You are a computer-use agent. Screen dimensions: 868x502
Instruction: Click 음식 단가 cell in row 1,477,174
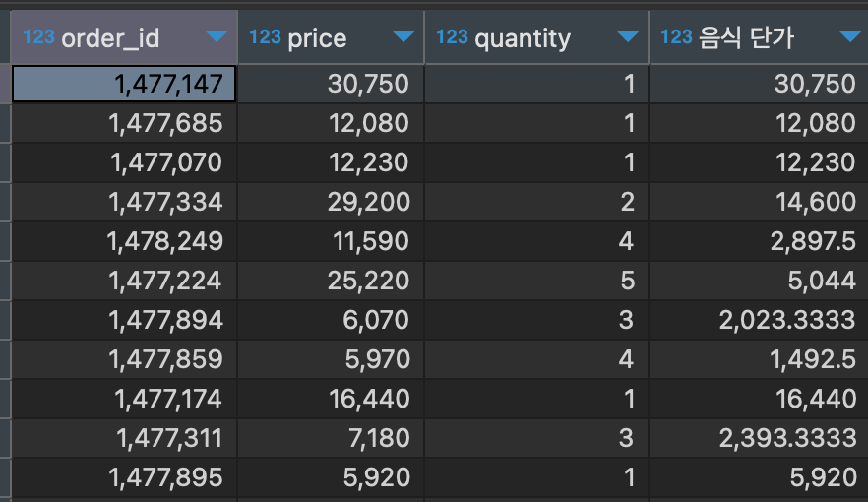(759, 398)
